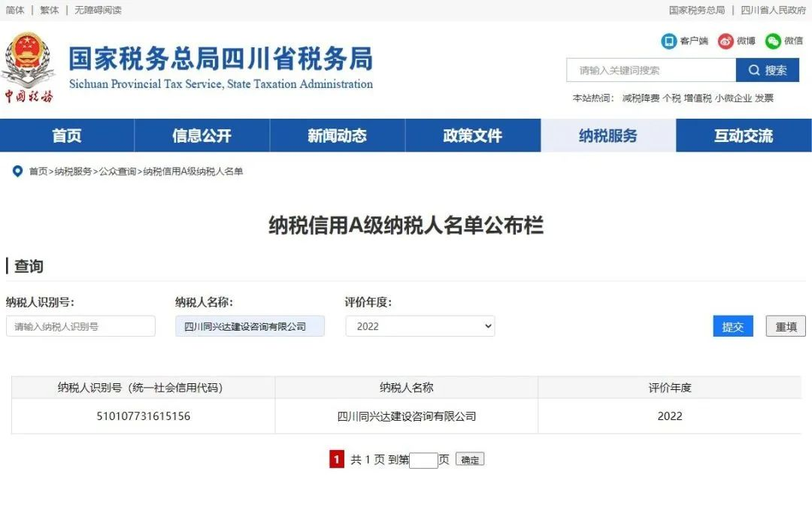Click 纳税信用A级纳税人名单 breadcrumb entry

point(193,171)
